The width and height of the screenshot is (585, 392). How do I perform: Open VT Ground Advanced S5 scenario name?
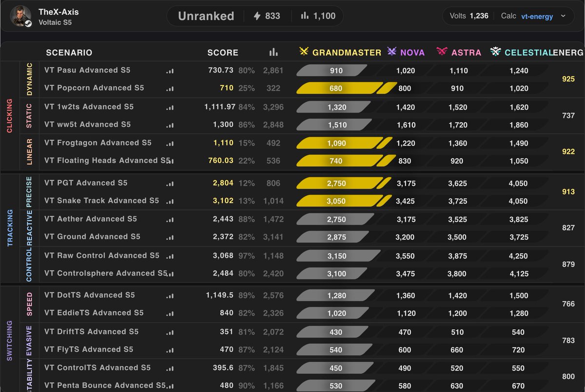[92, 236]
